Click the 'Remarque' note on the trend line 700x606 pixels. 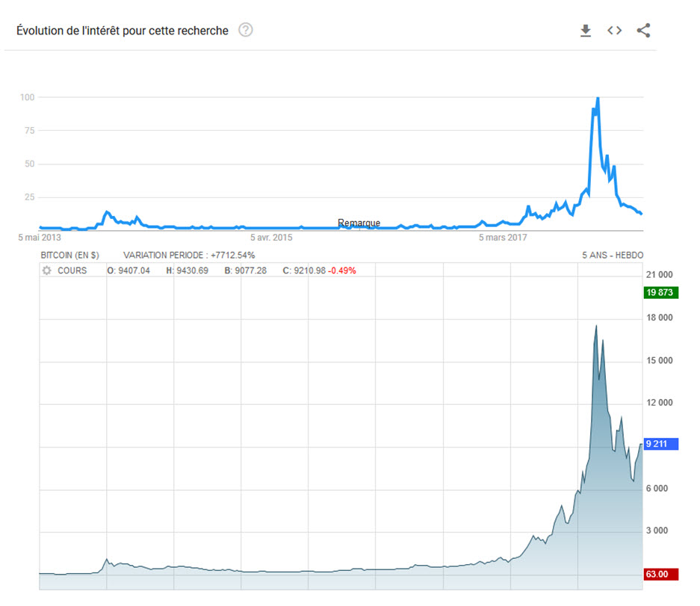coord(359,223)
